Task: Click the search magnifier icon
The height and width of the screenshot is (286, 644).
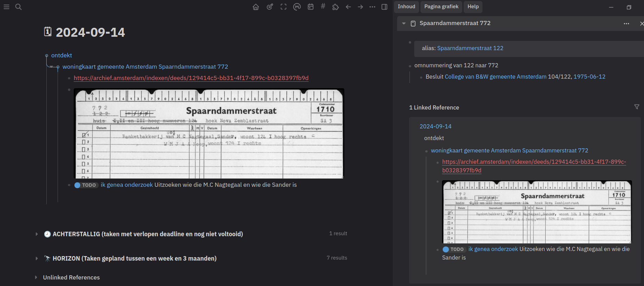Action: tap(19, 7)
